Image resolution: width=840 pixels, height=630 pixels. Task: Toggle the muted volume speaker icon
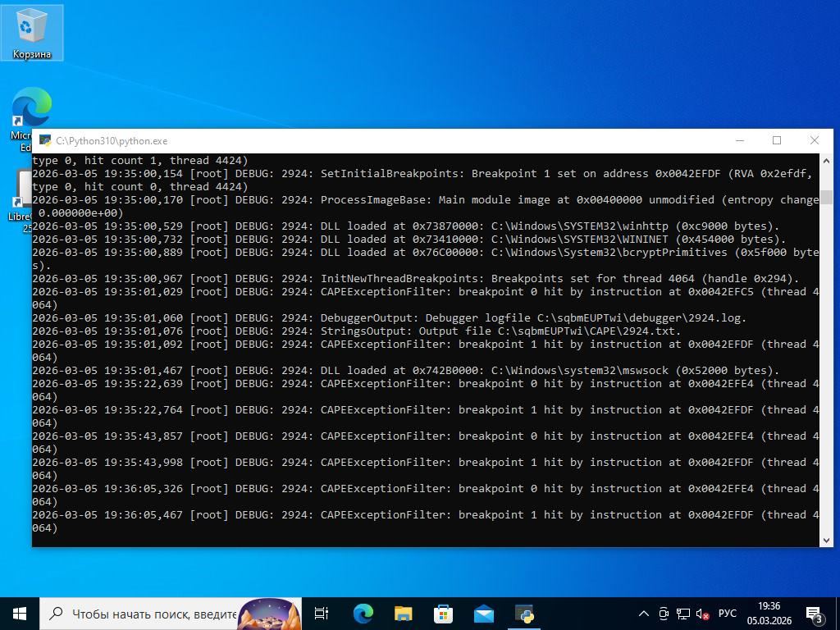(703, 613)
